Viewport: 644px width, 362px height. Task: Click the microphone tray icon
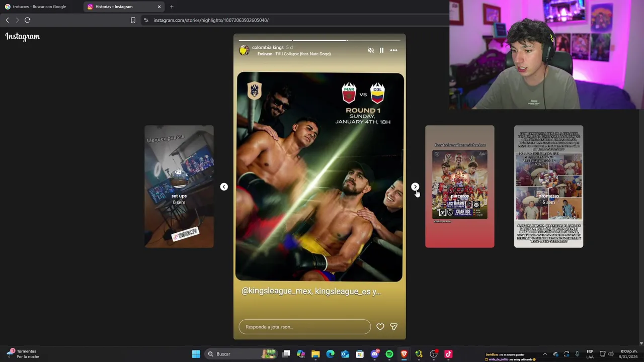click(577, 354)
